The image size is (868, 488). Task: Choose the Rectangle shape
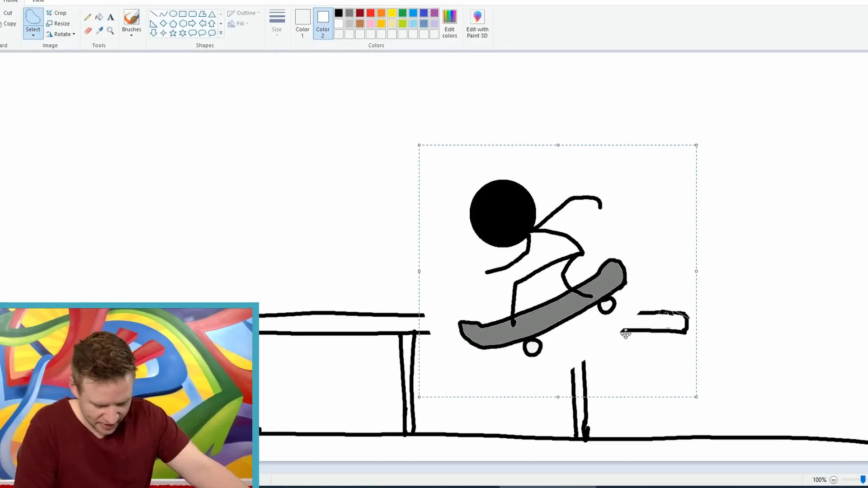[183, 14]
